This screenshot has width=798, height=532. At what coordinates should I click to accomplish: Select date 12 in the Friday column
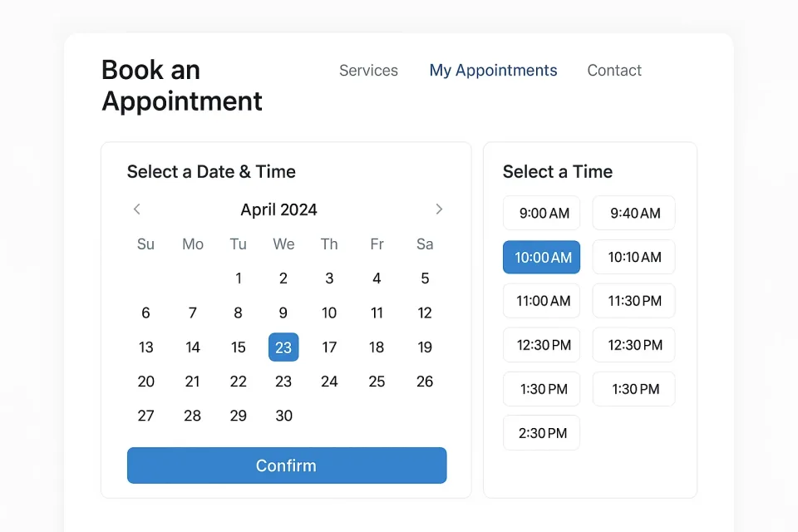(x=425, y=313)
